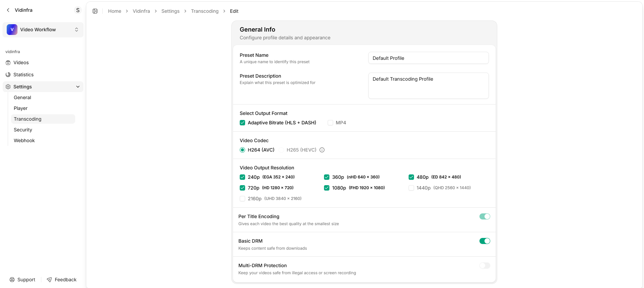Open the Feedback link
Viewport: 644px width, 288px height.
pyautogui.click(x=62, y=280)
